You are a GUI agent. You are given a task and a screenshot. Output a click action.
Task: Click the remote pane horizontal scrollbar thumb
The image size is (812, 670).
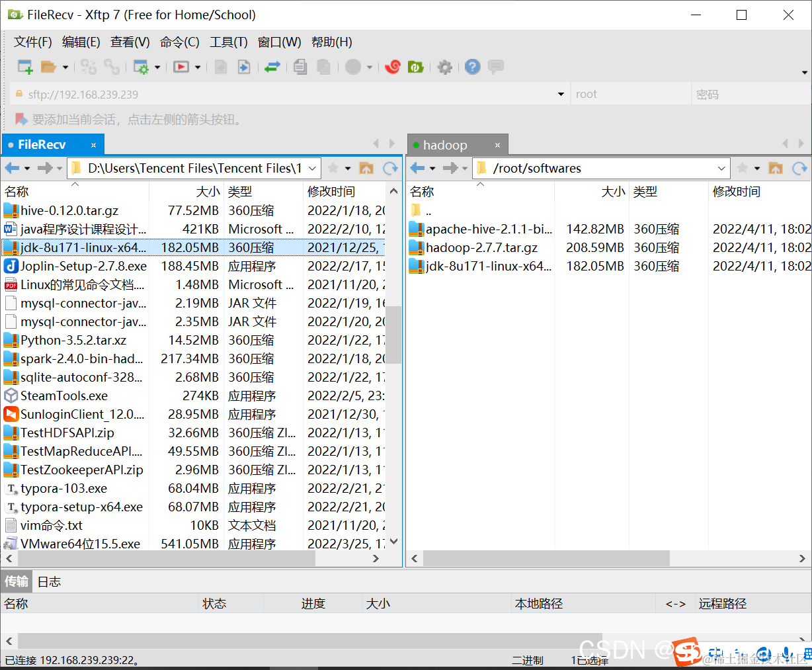(546, 558)
